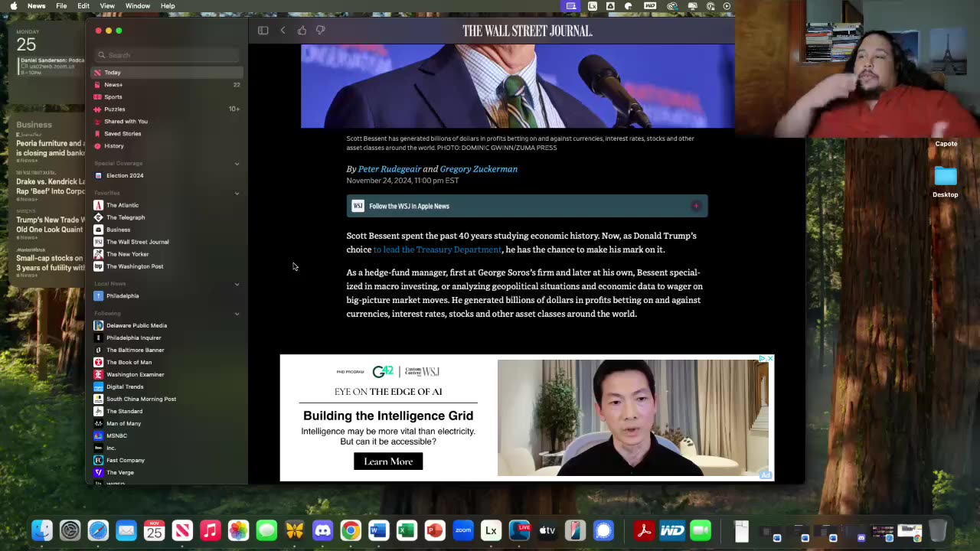Click the ad video thumbnail
This screenshot has width=980, height=551.
(x=633, y=418)
